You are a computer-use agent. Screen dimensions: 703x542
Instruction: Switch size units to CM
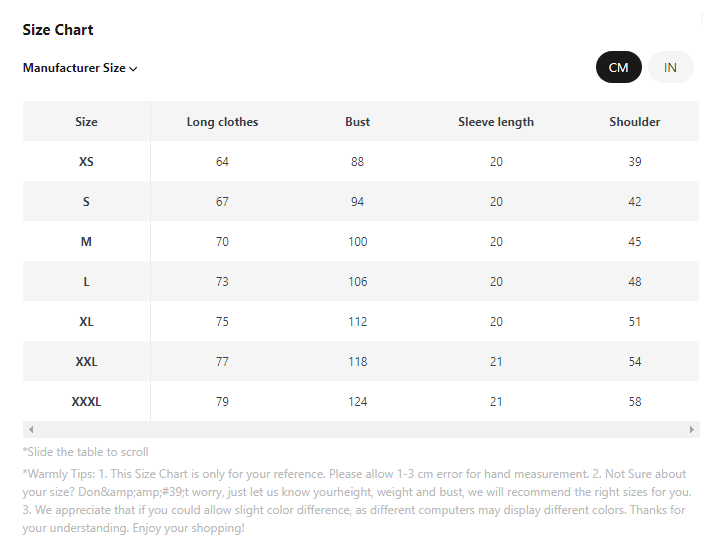click(618, 68)
